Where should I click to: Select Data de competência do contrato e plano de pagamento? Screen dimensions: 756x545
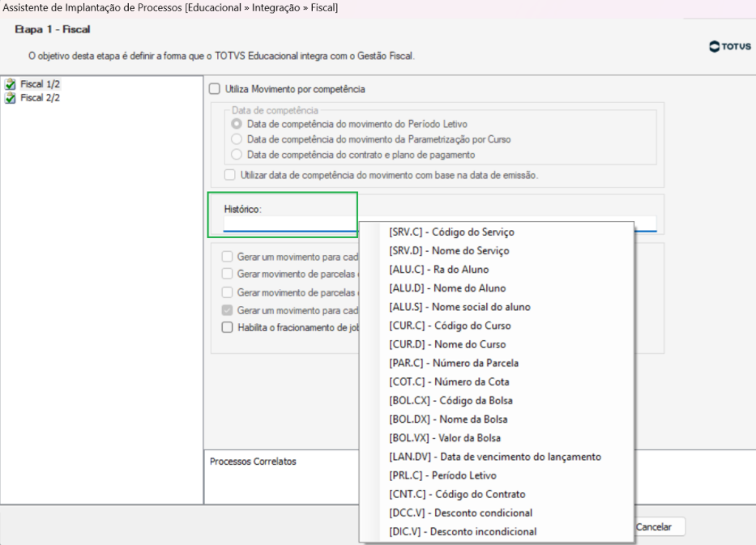pos(237,155)
